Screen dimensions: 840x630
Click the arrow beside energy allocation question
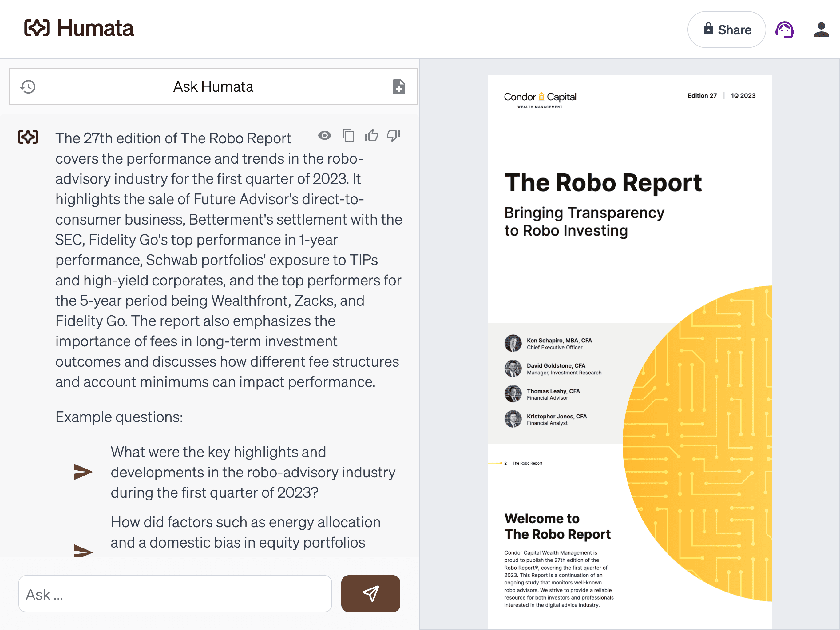(x=83, y=551)
